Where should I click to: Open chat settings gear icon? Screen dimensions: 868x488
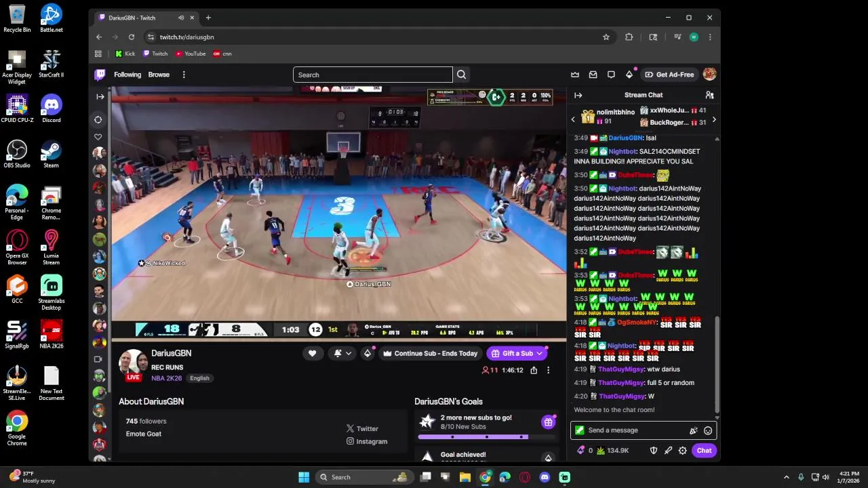pyautogui.click(x=683, y=451)
